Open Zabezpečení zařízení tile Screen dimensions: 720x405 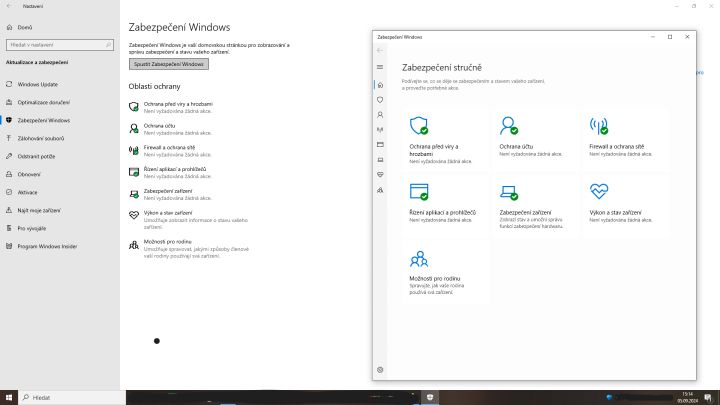[x=534, y=206]
